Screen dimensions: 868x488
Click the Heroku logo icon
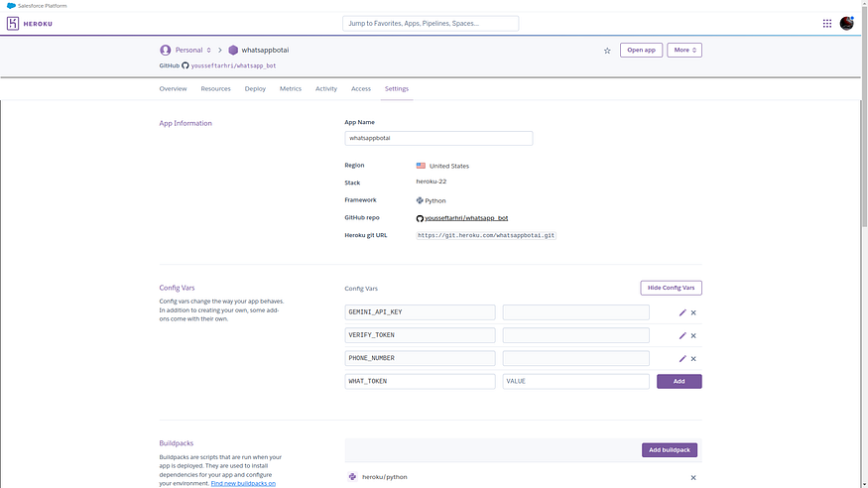pos(13,23)
